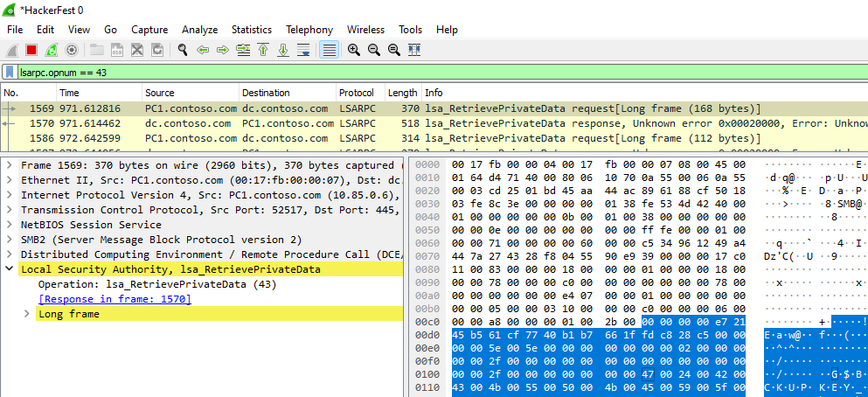Sort by Length column header

(x=402, y=93)
